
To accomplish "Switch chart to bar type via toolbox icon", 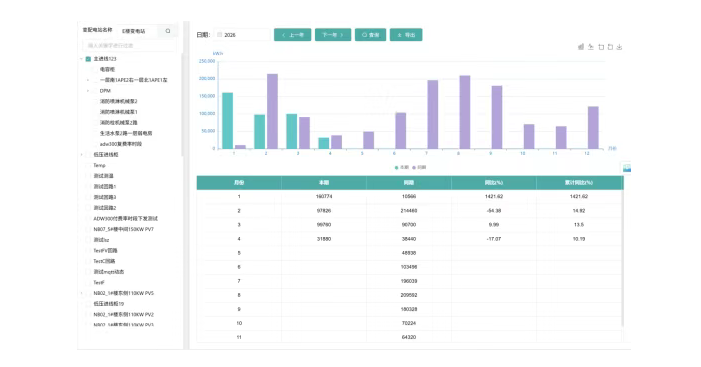I will 581,47.
